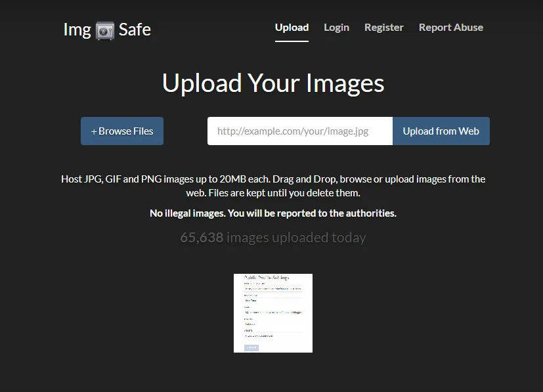Open the Upload tab

coord(292,28)
